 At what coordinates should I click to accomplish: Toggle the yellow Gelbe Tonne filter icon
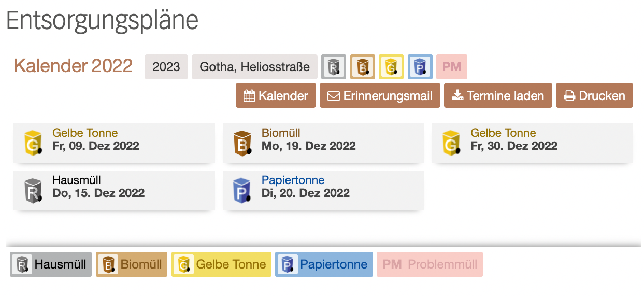coord(391,67)
